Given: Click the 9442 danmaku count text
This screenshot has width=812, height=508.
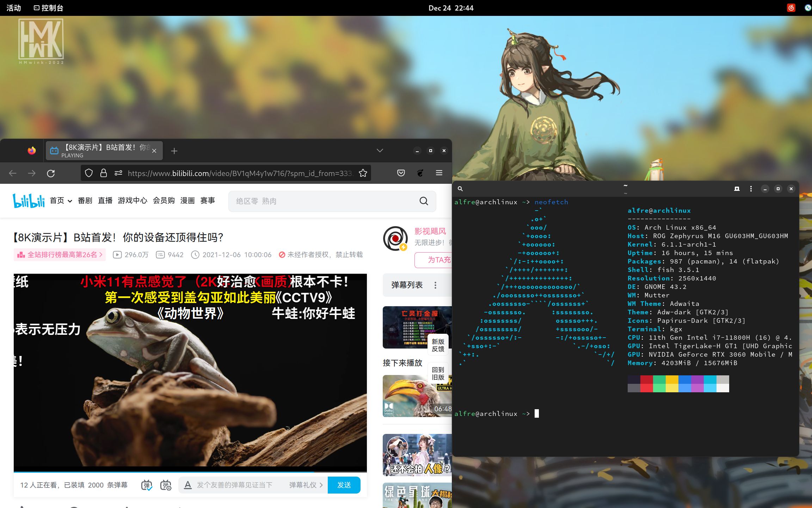Looking at the screenshot, I should (x=176, y=255).
